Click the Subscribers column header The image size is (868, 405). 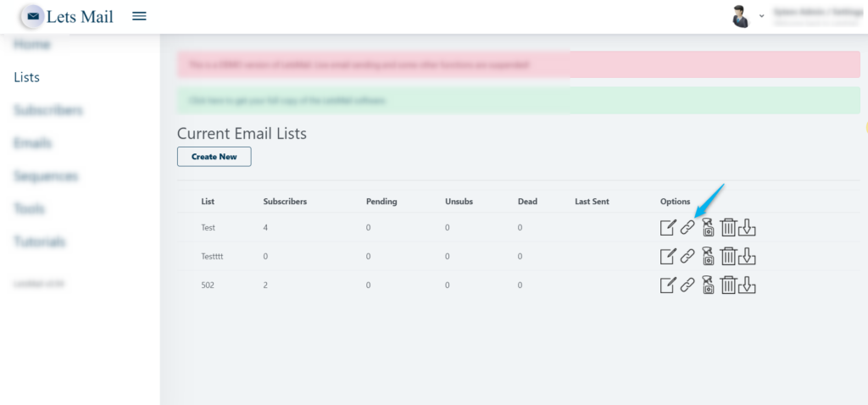coord(285,202)
